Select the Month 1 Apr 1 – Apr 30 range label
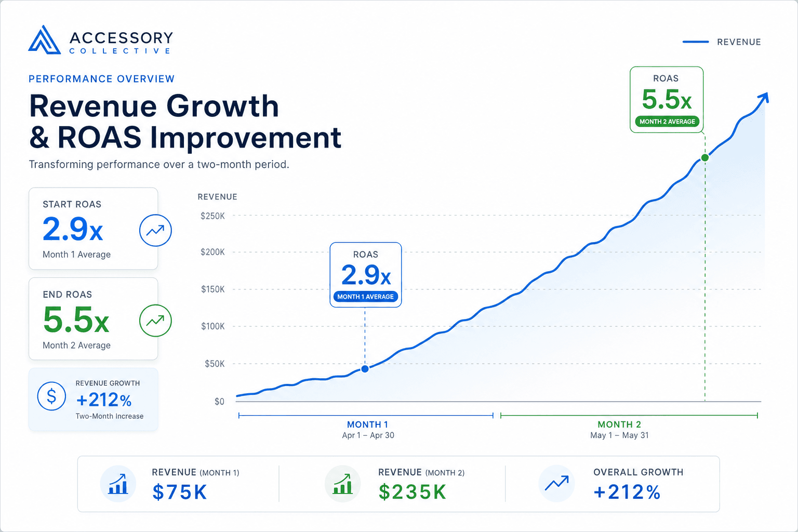 [x=368, y=430]
